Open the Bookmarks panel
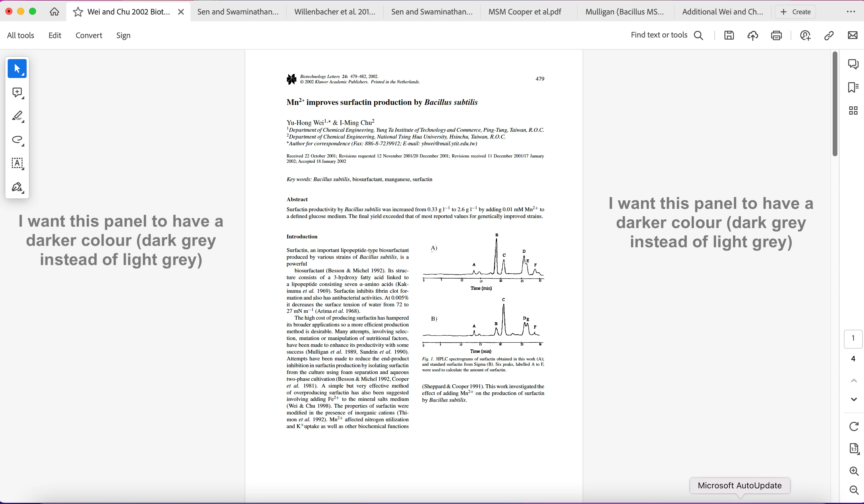 853,87
